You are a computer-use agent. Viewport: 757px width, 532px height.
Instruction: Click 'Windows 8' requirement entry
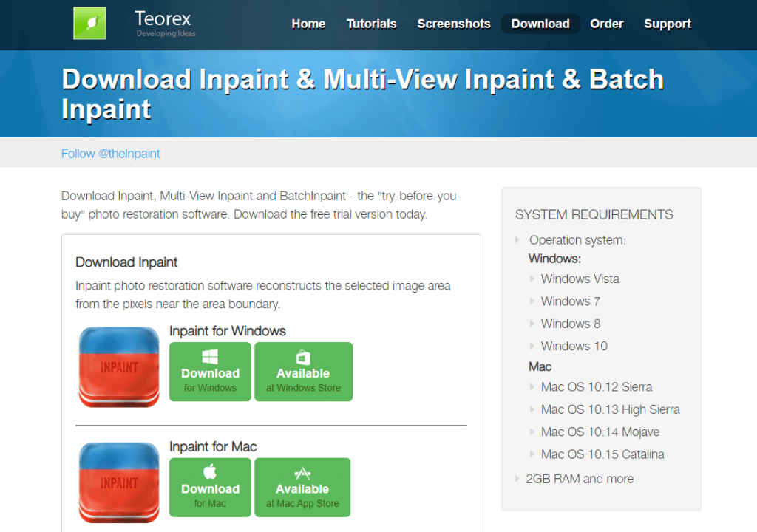point(571,324)
